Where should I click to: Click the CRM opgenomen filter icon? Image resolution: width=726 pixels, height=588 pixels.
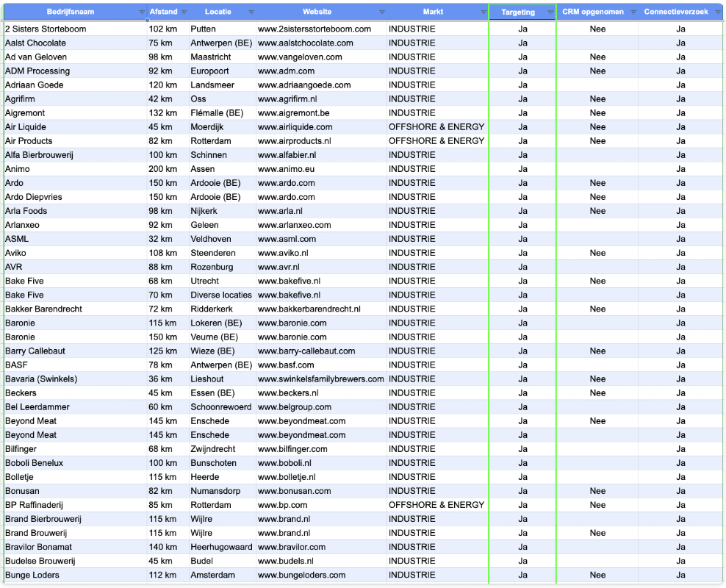pos(633,12)
